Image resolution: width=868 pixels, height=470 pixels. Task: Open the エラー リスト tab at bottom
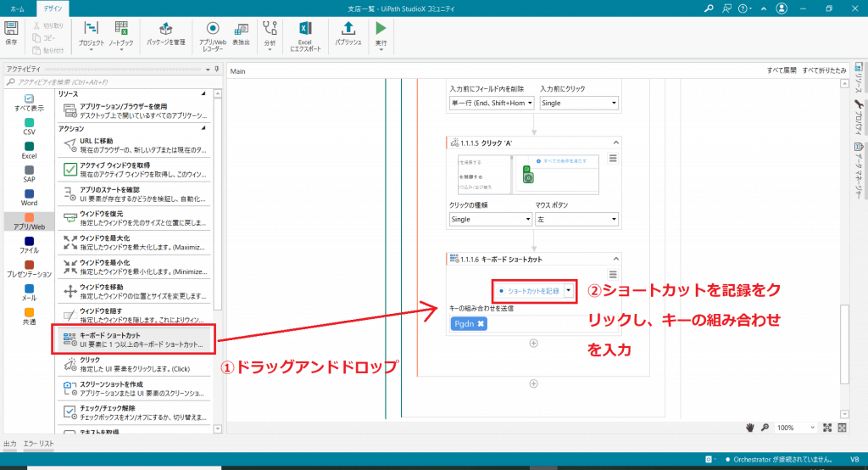pyautogui.click(x=39, y=444)
